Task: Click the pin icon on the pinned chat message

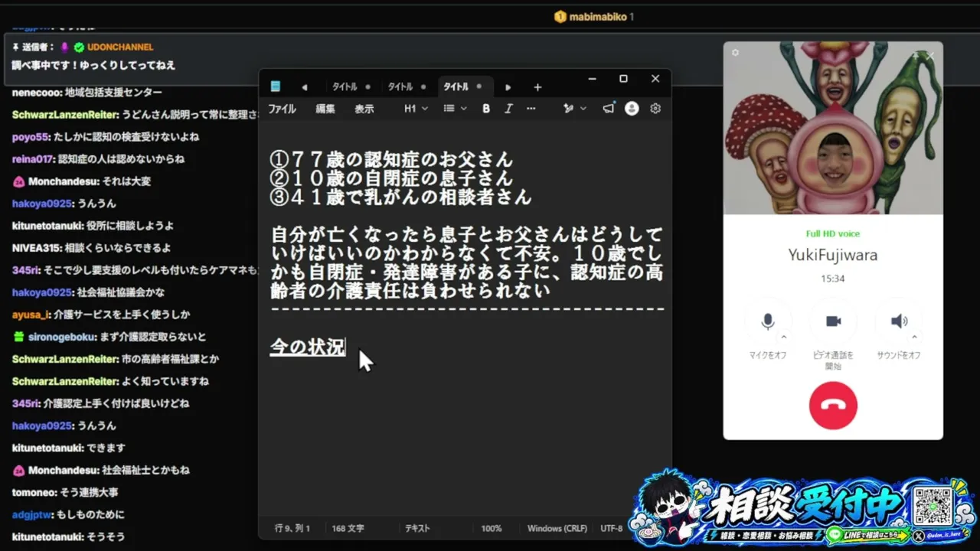Action: point(15,47)
